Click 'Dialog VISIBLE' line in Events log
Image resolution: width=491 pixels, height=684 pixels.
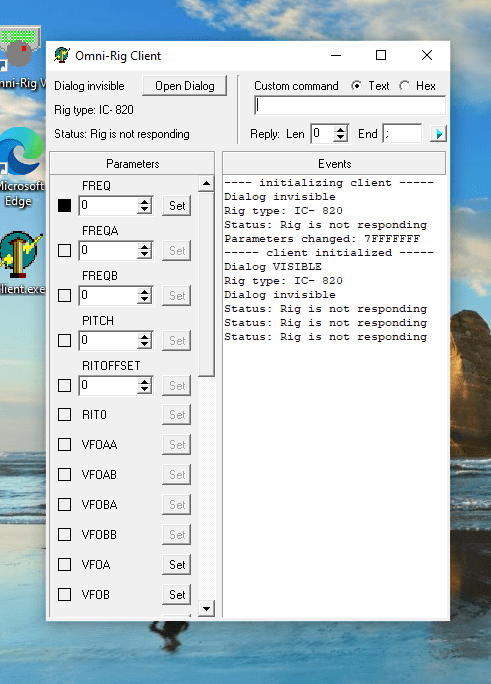click(x=273, y=267)
